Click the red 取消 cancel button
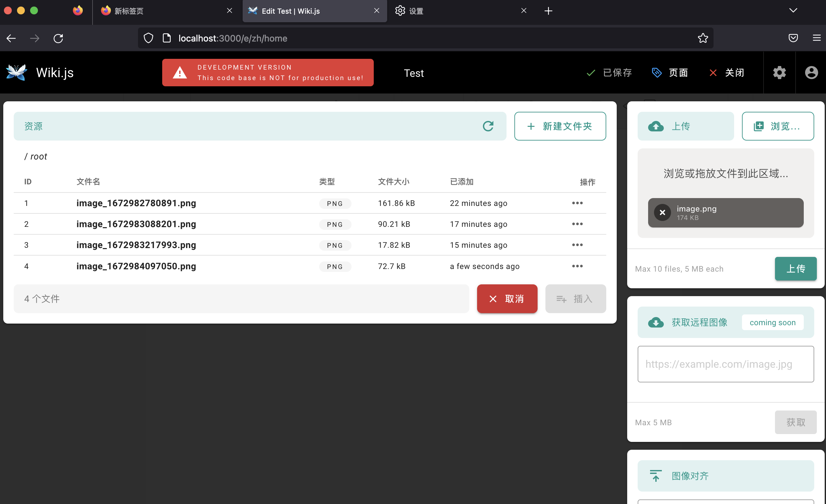Screen dimensions: 826x504 507,299
